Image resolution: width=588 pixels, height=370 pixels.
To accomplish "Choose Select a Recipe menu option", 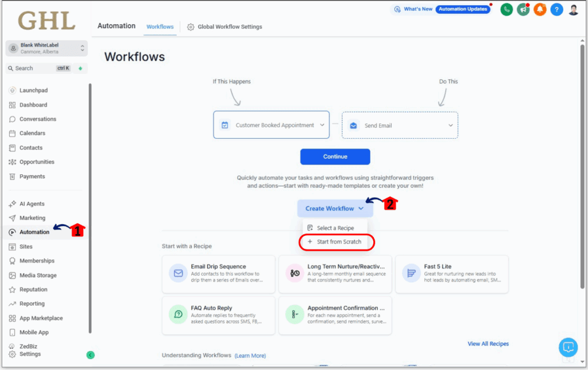I will pyautogui.click(x=335, y=228).
